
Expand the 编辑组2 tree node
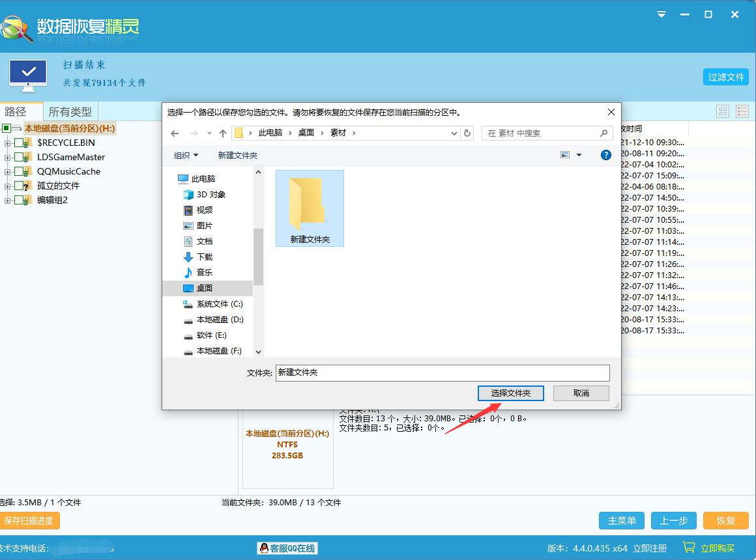[x=7, y=200]
